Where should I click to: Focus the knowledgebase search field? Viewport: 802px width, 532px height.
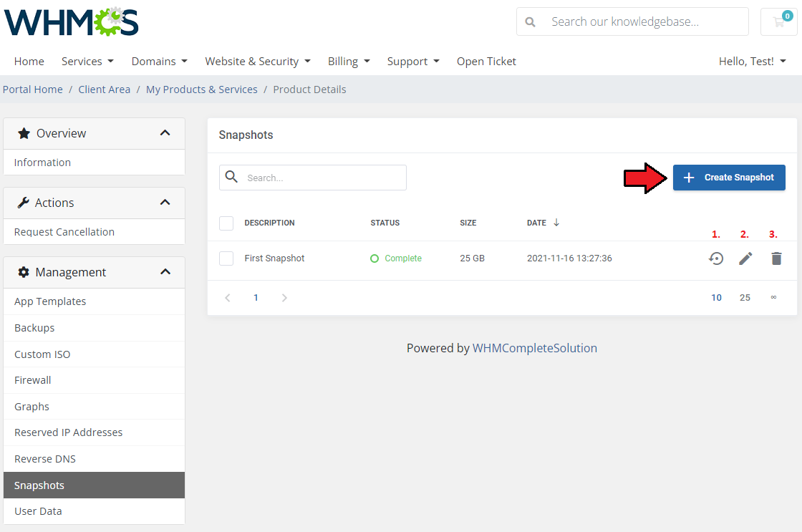[633, 21]
